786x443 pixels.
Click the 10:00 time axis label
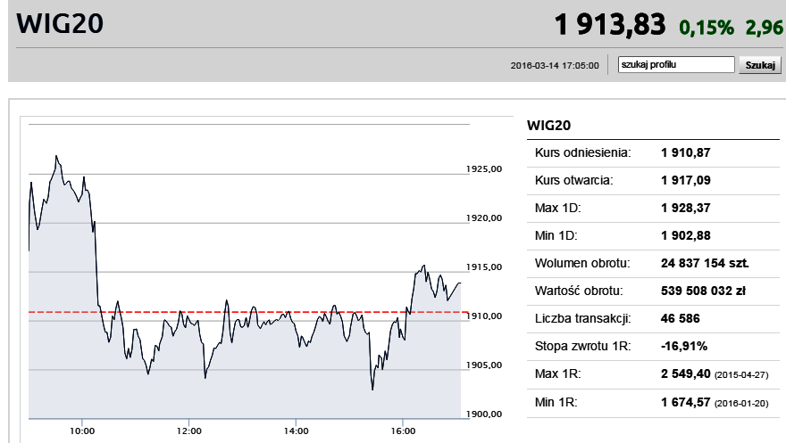82,431
